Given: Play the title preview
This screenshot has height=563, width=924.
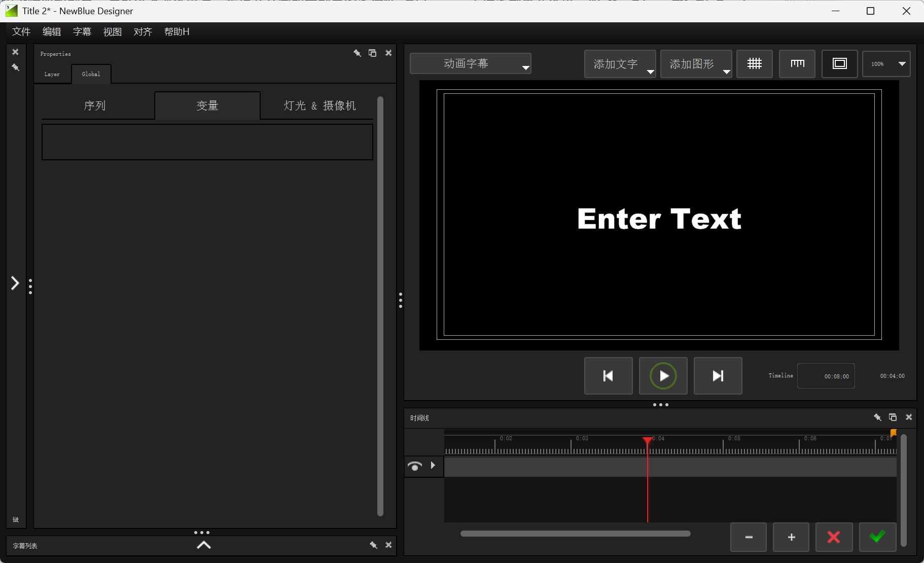Looking at the screenshot, I should 663,376.
